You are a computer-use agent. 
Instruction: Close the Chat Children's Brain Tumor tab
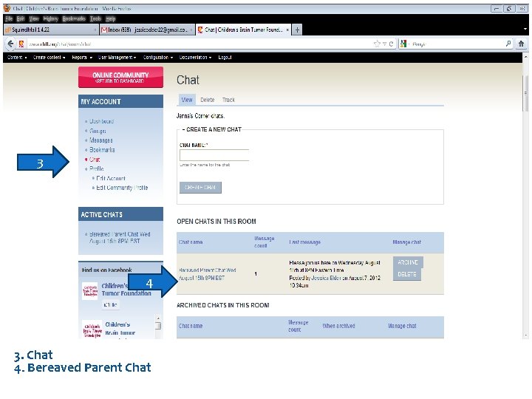[287, 30]
